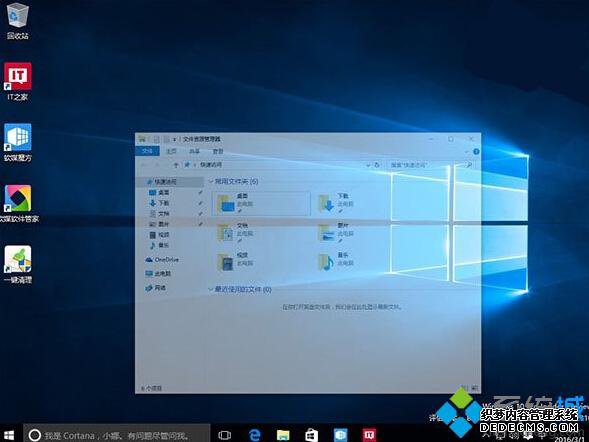589x442 pixels.
Task: Select the 视频 folder in frequent folders
Action: click(x=235, y=262)
